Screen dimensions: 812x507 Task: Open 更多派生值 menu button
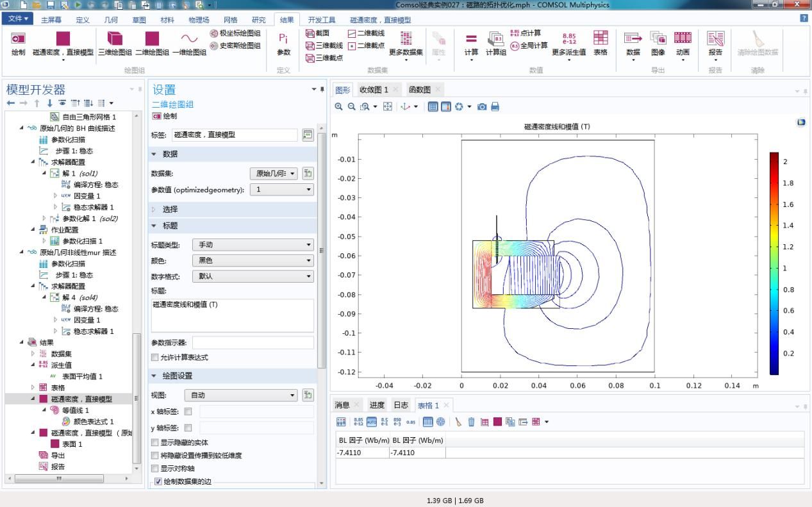point(568,45)
